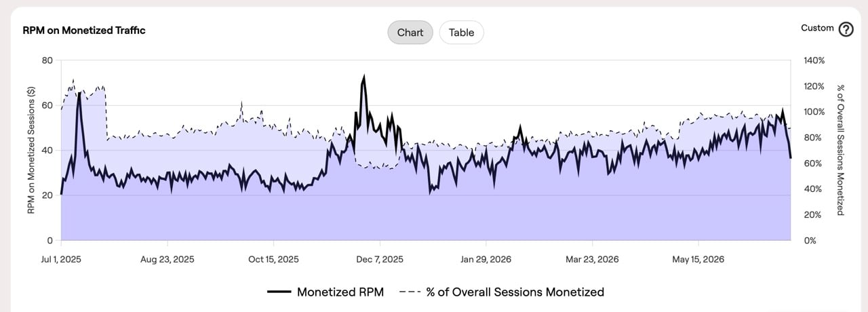Screen dimensions: 868x312
Task: Click the solid line icon for Monetized RPM
Action: pyautogui.click(x=279, y=292)
